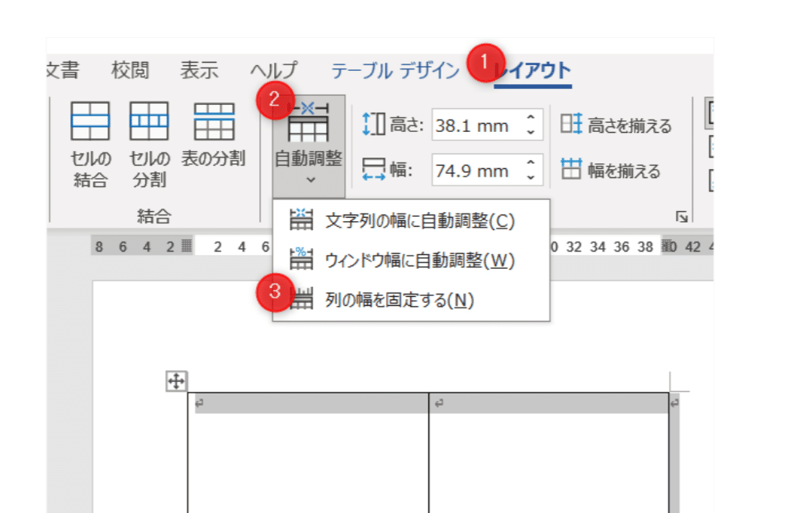Choose 列の幅を固定する(N) menu entry
Image resolution: width=812 pixels, height=513 pixels.
411,299
